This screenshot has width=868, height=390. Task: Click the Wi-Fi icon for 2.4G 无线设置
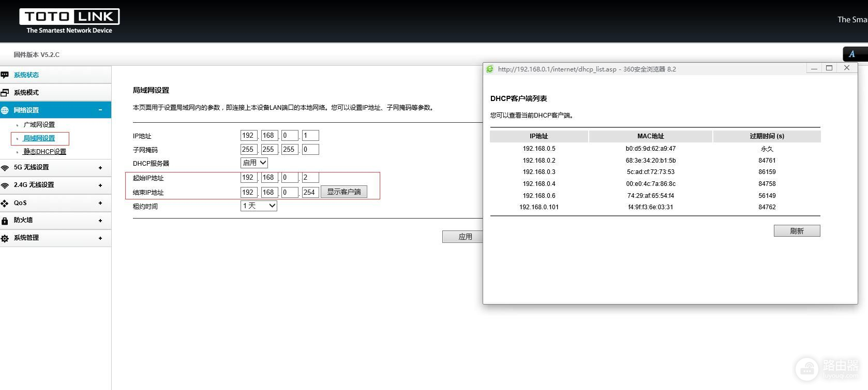(5, 185)
